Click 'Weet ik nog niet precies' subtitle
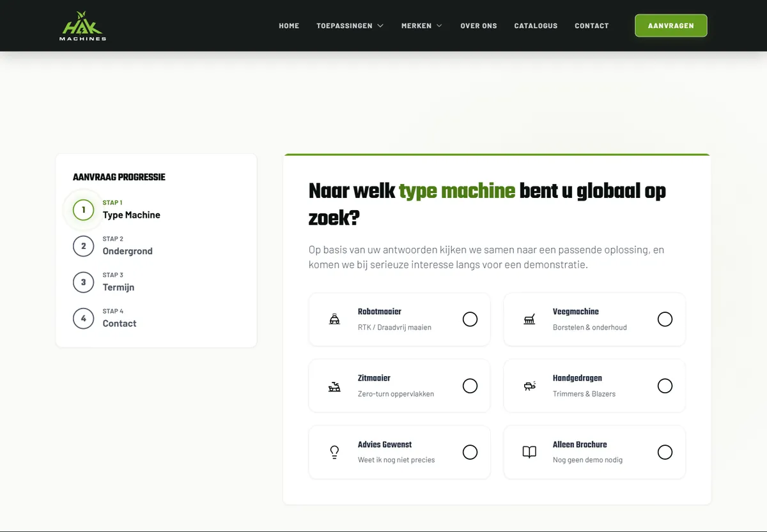767x532 pixels. [396, 460]
